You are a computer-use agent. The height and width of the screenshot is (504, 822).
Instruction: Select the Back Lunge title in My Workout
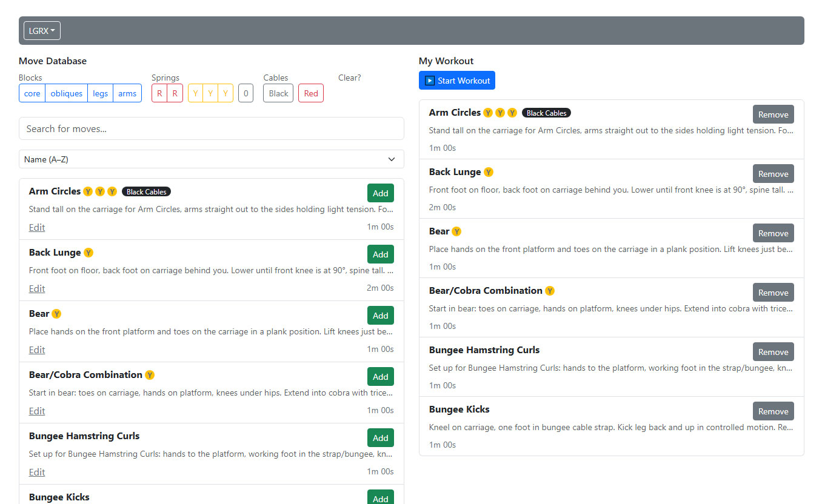coord(455,172)
